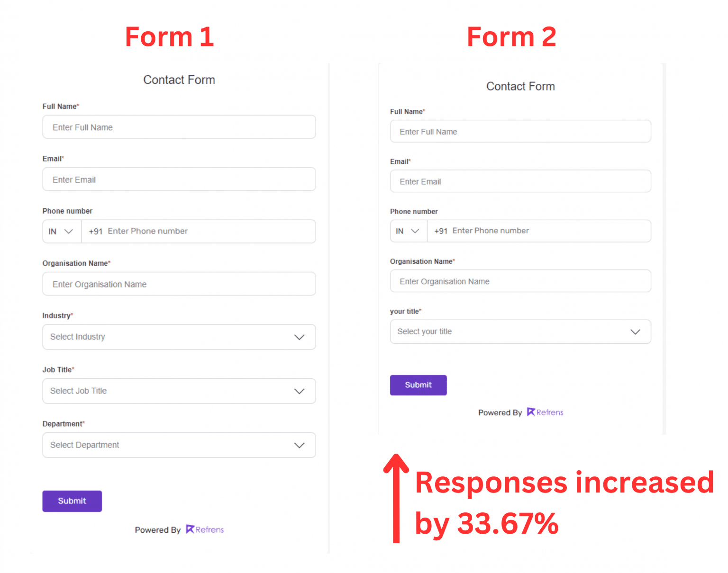Viewport: 728px width, 573px height.
Task: Click the Submit button on Form 1
Action: (72, 501)
